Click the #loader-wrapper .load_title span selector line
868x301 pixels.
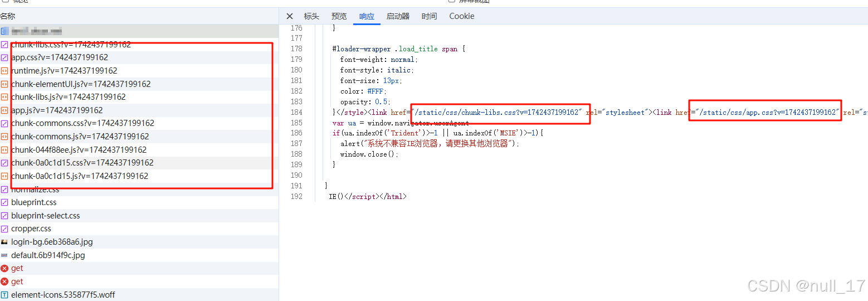tap(398, 49)
